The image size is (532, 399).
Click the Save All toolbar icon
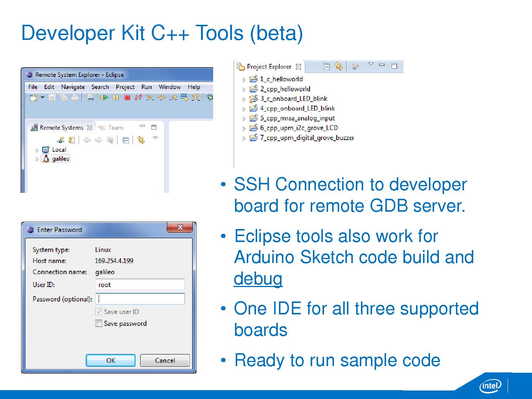coord(64,98)
